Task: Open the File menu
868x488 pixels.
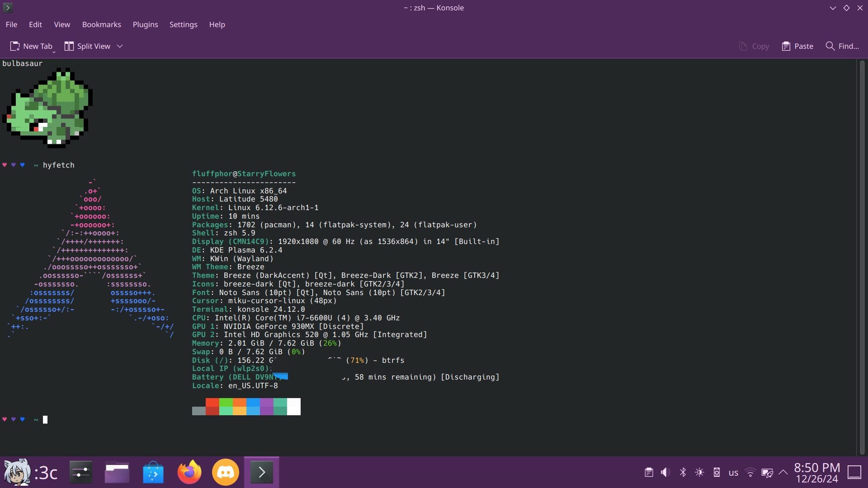Action: pyautogui.click(x=11, y=24)
